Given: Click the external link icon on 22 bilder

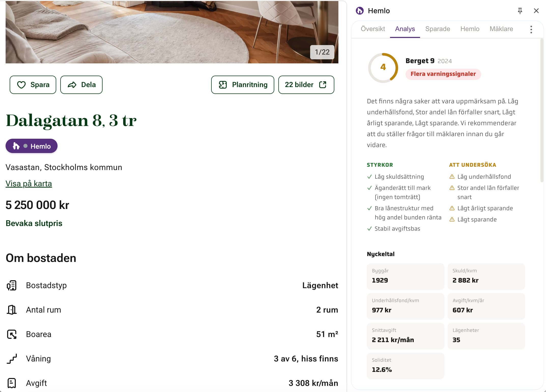Looking at the screenshot, I should pos(323,85).
